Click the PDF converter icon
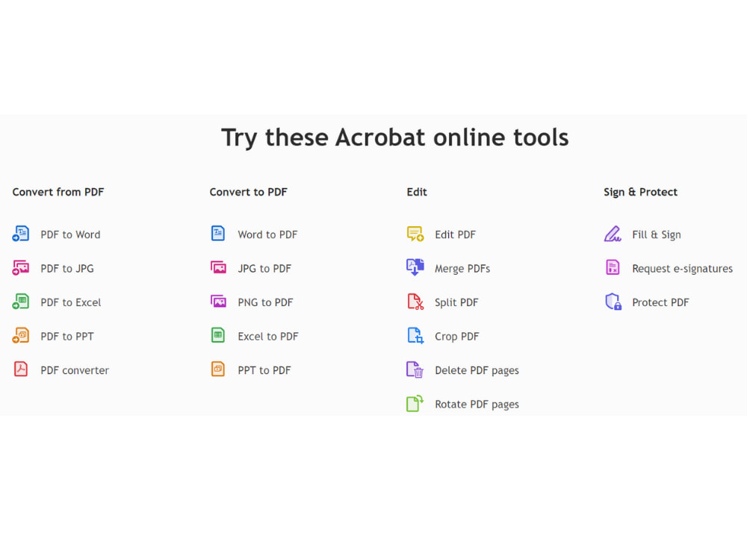747x560 pixels. pyautogui.click(x=20, y=369)
